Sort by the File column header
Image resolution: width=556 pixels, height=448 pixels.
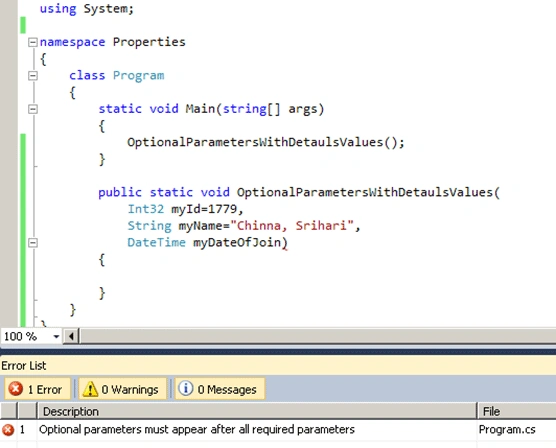[x=517, y=411]
